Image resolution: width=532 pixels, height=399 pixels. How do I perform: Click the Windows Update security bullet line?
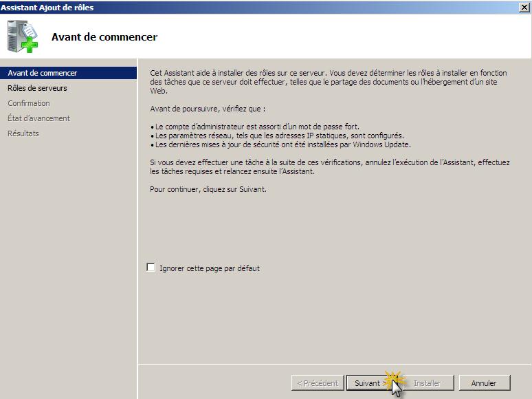[x=282, y=144]
